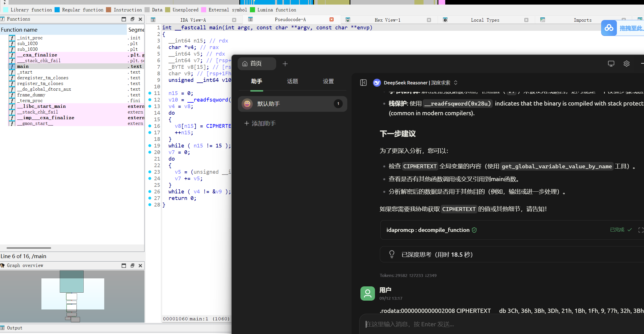Float the Functions panel window icon
This screenshot has height=334, width=644.
point(132,19)
